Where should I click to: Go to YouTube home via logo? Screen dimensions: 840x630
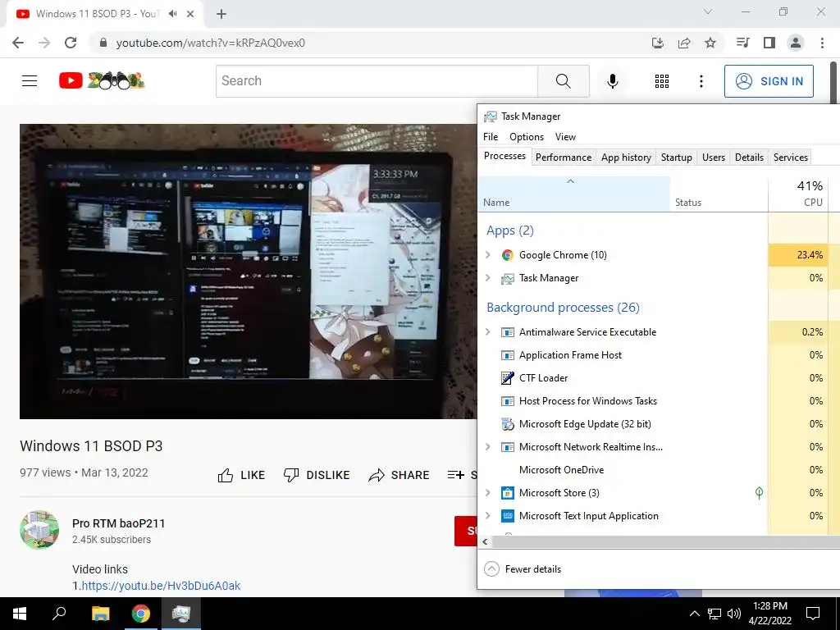click(102, 81)
